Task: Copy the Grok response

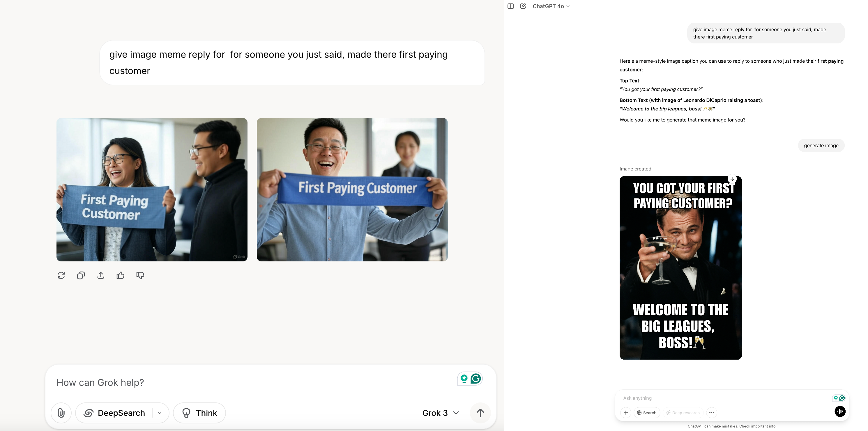Action: [x=81, y=275]
